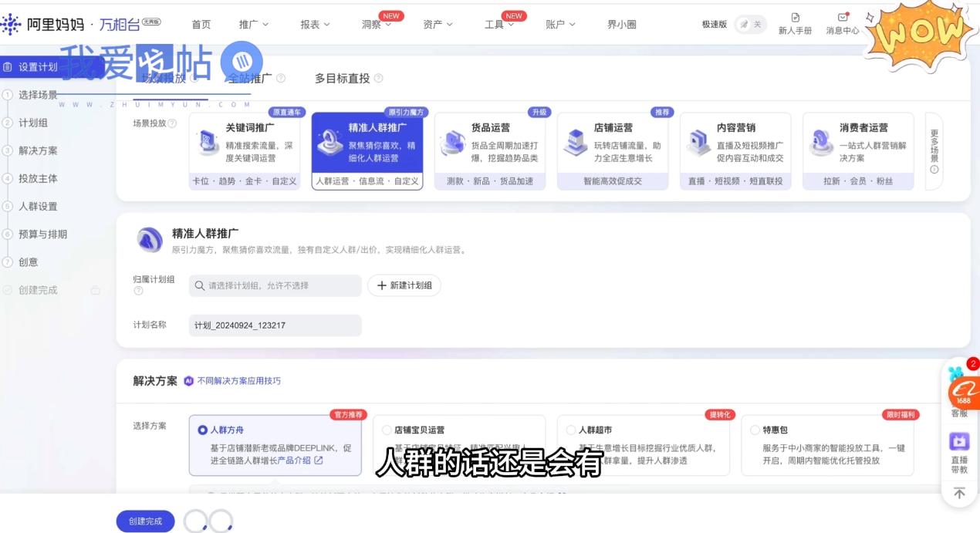Viewport: 980px width, 533px height.
Task: Select the 内容营销 scenario card
Action: (x=735, y=151)
